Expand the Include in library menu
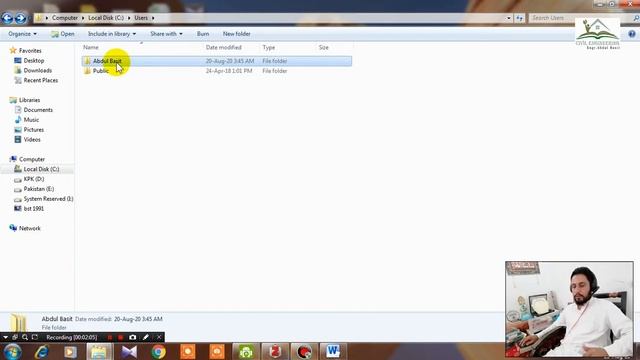Viewport: 640px width, 360px height. (x=112, y=34)
